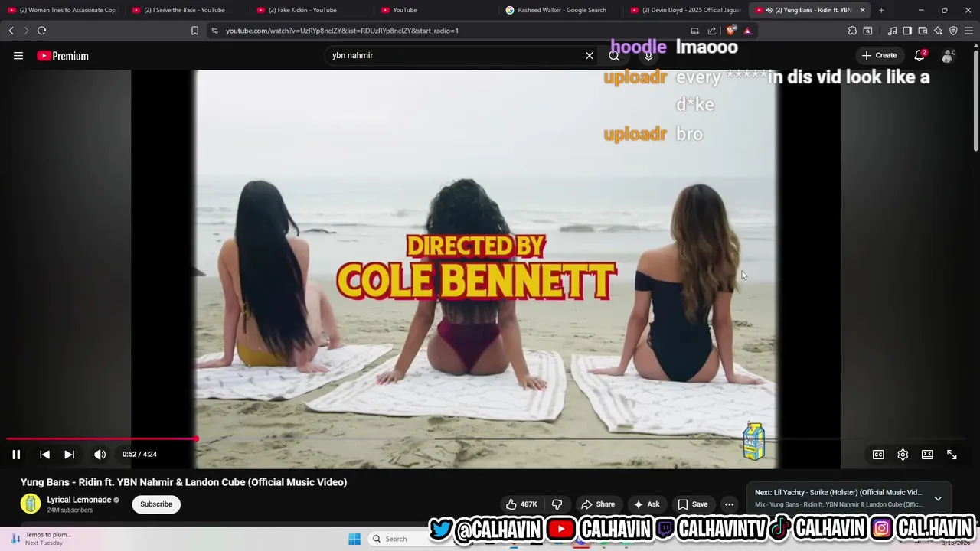Click the 'Next: Lil Yachty - Strike' entry

(x=838, y=492)
